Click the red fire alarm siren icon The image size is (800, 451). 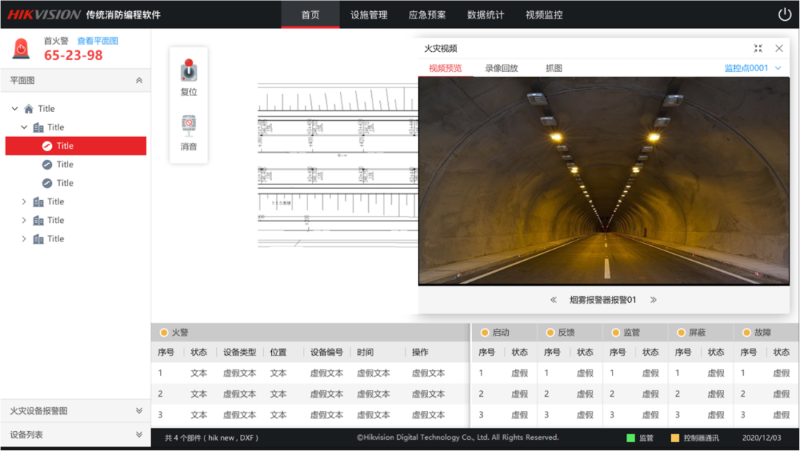click(x=21, y=49)
